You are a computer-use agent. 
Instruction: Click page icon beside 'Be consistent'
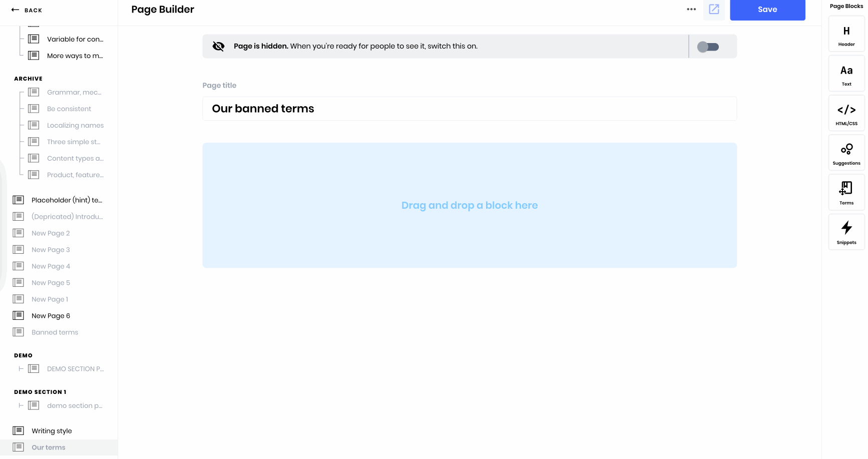point(34,108)
